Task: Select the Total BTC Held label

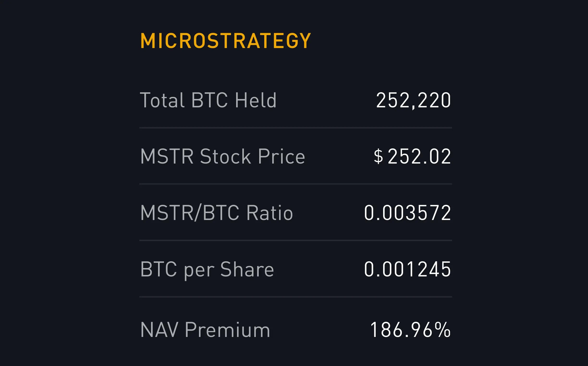Action: (x=208, y=100)
